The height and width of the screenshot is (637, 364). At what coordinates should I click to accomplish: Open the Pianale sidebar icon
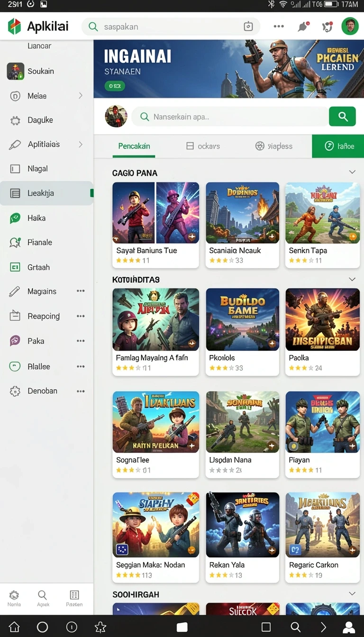click(15, 243)
